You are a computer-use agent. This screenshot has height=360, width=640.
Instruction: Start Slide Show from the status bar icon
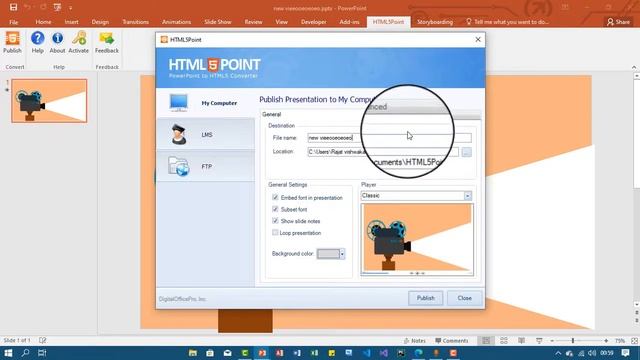click(539, 340)
